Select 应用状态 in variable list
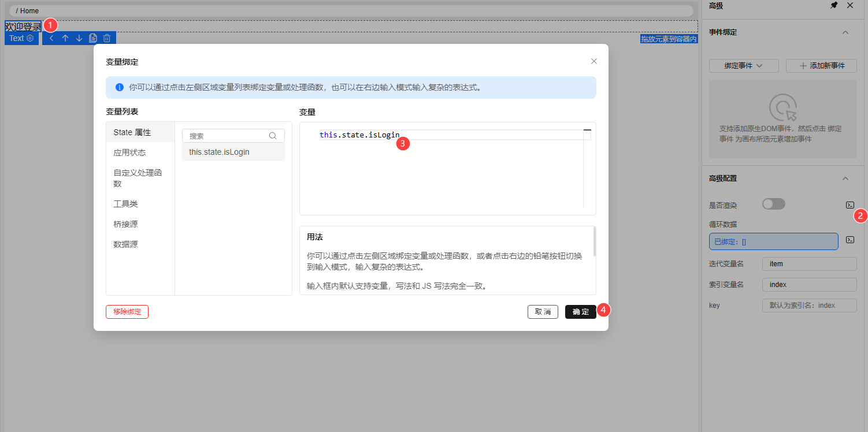 [x=129, y=152]
